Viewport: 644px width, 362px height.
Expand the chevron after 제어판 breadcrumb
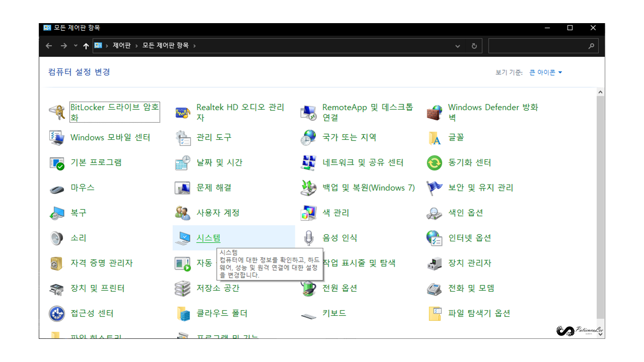pyautogui.click(x=136, y=46)
